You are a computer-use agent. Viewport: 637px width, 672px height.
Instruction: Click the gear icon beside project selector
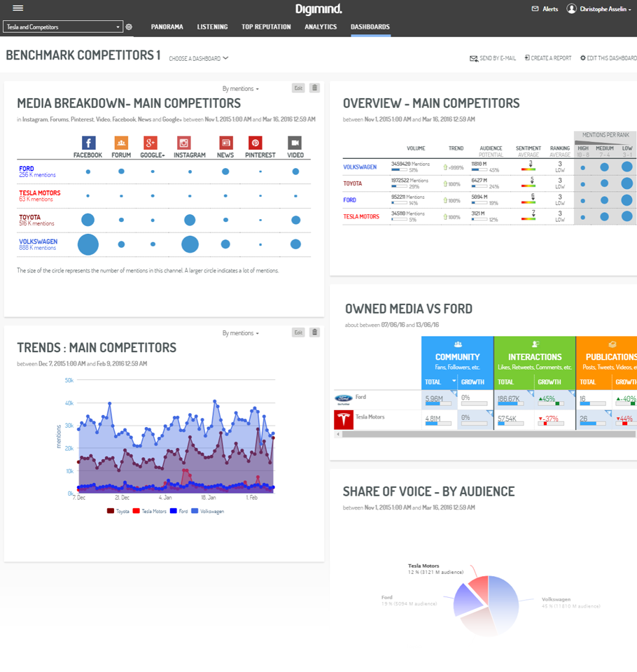point(129,27)
